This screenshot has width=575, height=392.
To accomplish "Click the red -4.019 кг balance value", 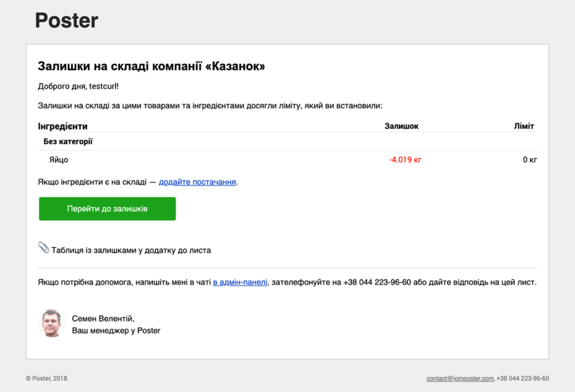I will pyautogui.click(x=405, y=160).
